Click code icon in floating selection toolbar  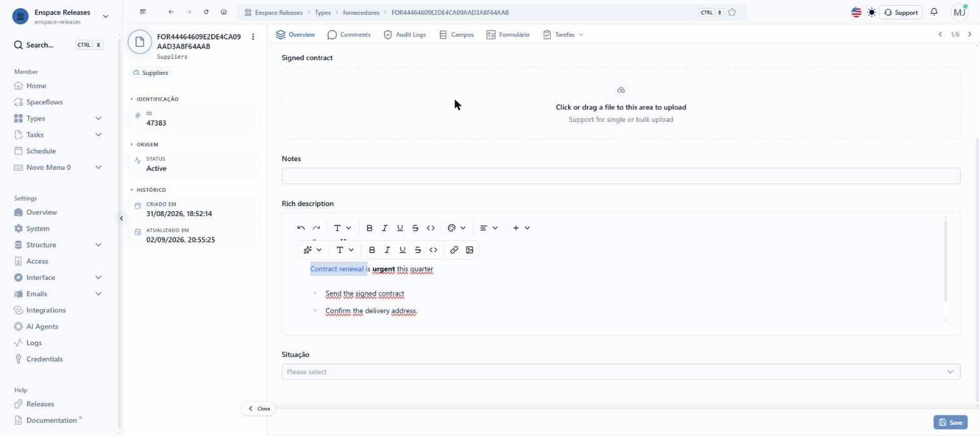(x=433, y=250)
